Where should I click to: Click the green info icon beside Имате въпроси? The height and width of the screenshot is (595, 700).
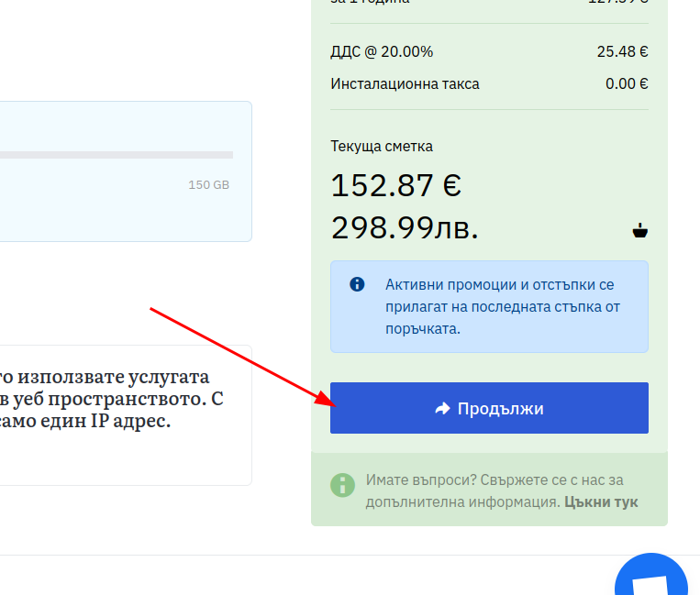pyautogui.click(x=342, y=484)
